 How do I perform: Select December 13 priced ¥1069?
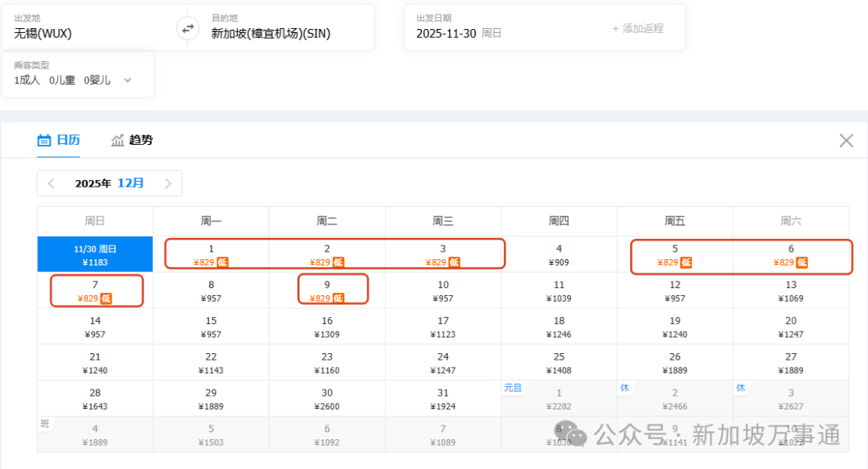pyautogui.click(x=791, y=290)
